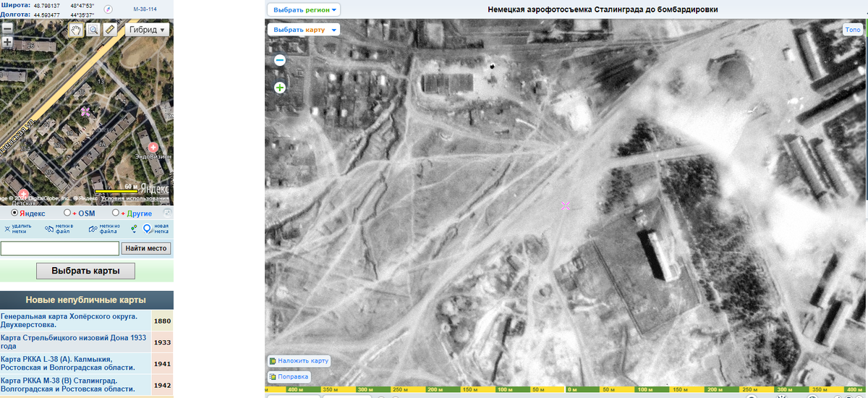The height and width of the screenshot is (398, 868).
Task: Click the aerial photo title text
Action: [603, 9]
